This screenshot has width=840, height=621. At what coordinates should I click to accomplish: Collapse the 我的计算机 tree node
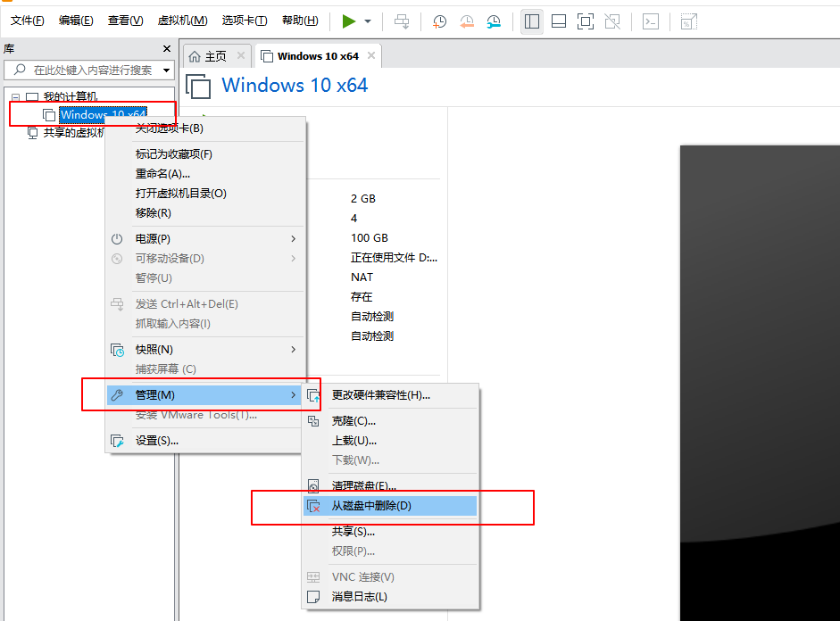pyautogui.click(x=15, y=97)
